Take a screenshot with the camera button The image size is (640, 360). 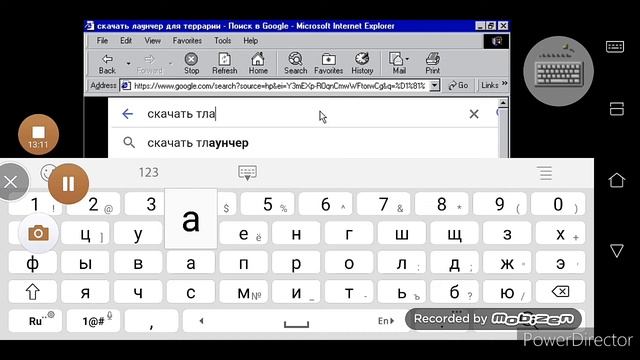coord(38,233)
